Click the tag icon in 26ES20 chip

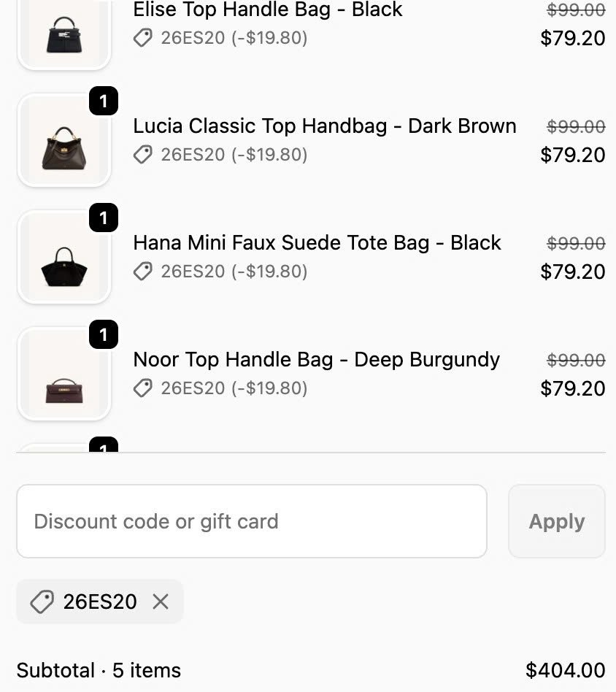(x=42, y=601)
